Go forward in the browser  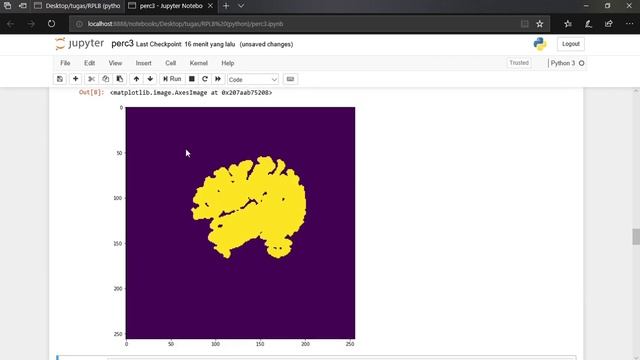click(x=31, y=24)
